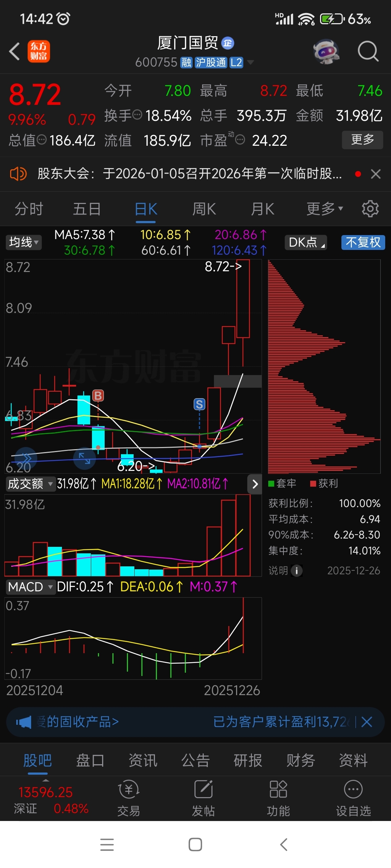Viewport: 391px width, 868px height.
Task: Expand the 深证 index ticker
Action: tap(46, 799)
